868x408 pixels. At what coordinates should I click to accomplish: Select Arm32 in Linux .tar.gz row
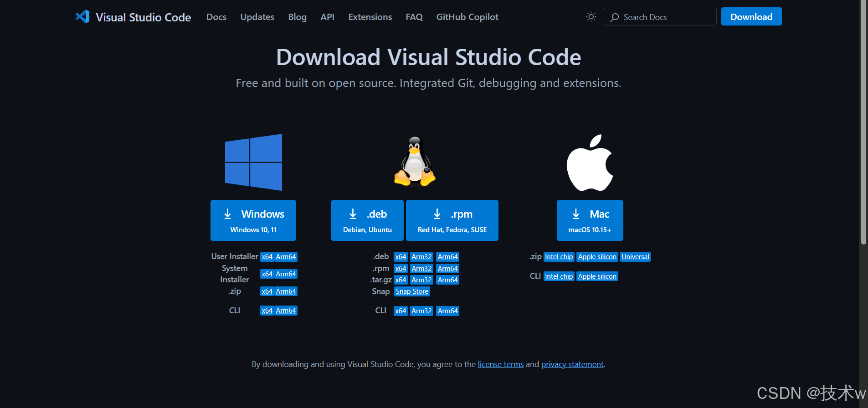click(421, 280)
